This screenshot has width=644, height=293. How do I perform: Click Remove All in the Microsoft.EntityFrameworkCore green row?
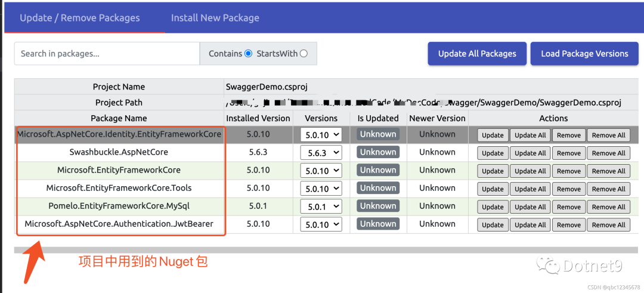(609, 171)
